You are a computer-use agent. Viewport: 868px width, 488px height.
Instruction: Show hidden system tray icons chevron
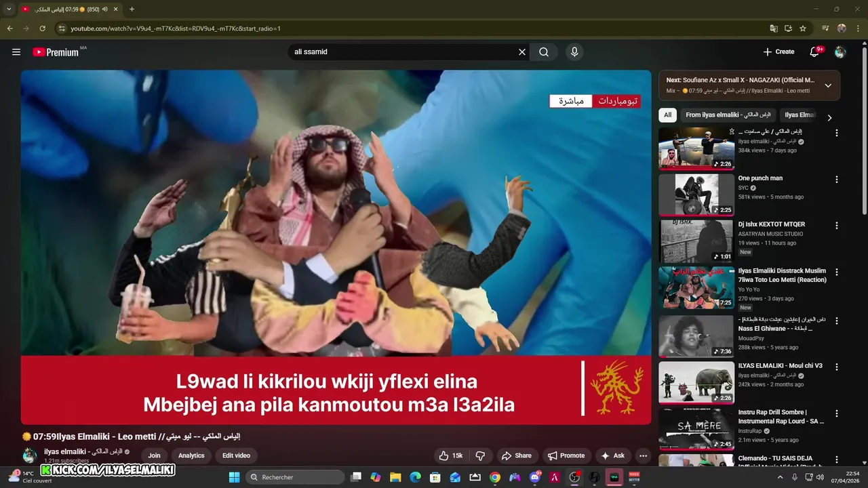(x=780, y=477)
